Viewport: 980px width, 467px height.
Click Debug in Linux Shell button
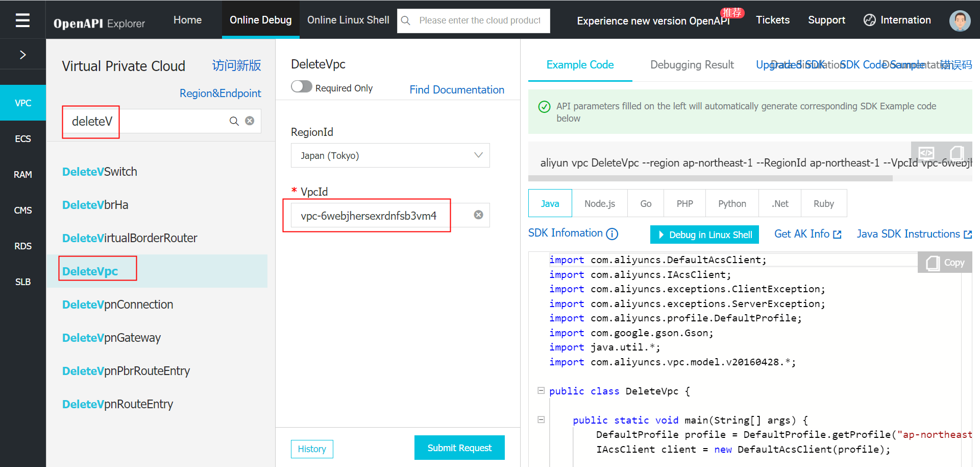704,235
